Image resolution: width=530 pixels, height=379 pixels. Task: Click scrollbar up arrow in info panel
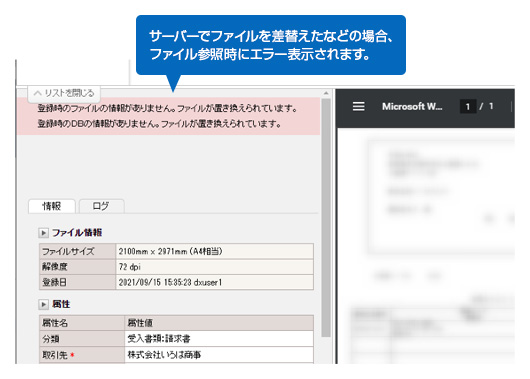pyautogui.click(x=326, y=93)
